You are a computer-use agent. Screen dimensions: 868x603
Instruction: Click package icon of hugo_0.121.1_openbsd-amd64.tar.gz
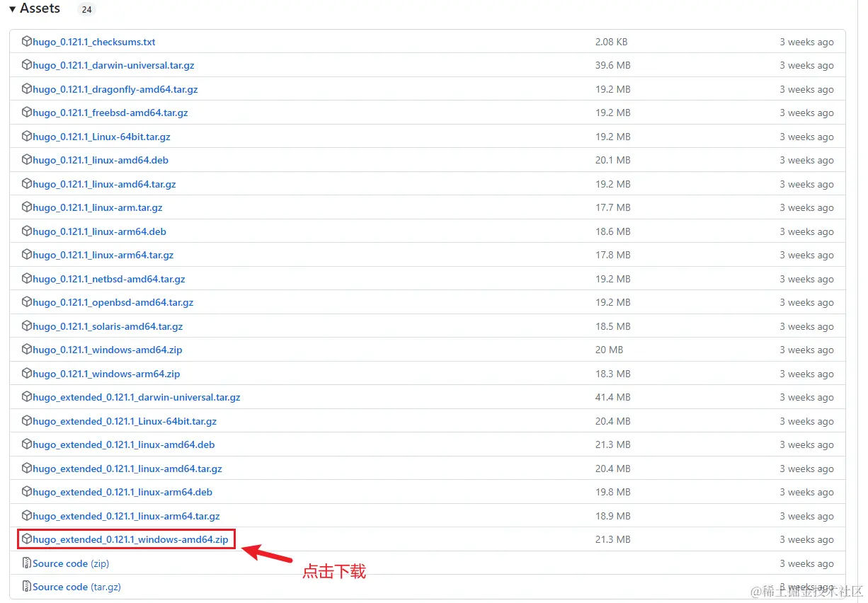tap(27, 302)
